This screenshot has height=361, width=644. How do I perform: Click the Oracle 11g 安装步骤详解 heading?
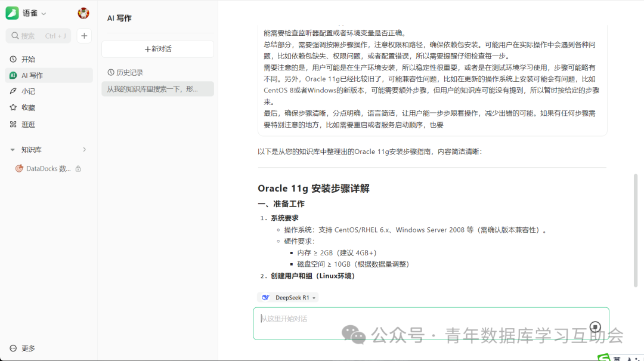click(314, 189)
